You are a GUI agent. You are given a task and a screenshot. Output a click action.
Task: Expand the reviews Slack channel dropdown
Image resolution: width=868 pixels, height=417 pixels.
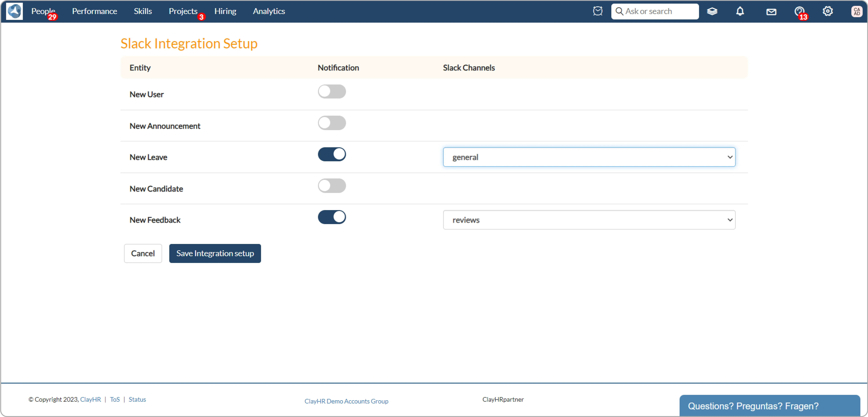tap(589, 220)
